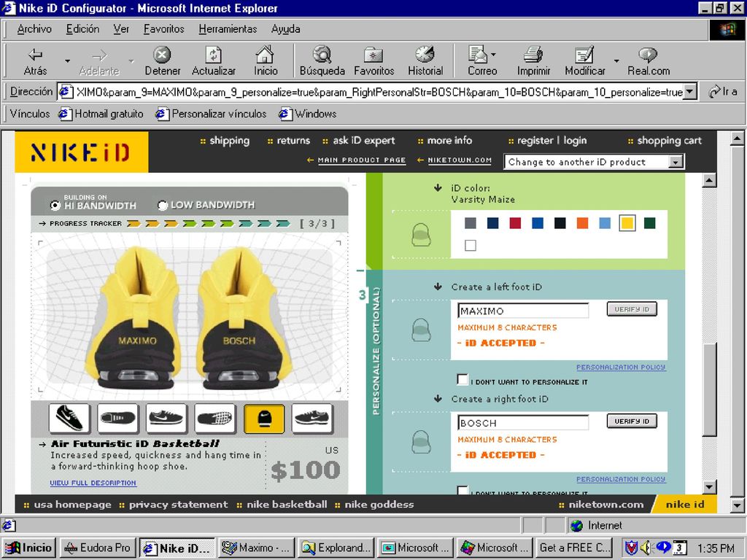The height and width of the screenshot is (560, 747).
Task: Show the sole view thumbnail
Action: 215,419
